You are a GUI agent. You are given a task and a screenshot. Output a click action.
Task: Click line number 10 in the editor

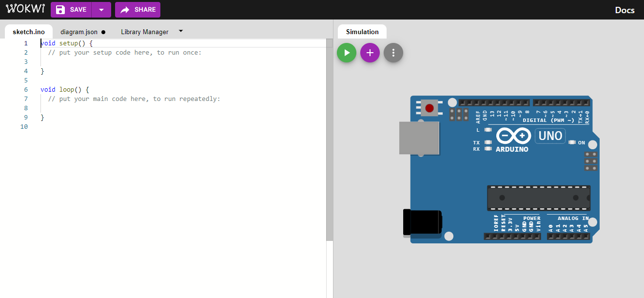(x=24, y=126)
